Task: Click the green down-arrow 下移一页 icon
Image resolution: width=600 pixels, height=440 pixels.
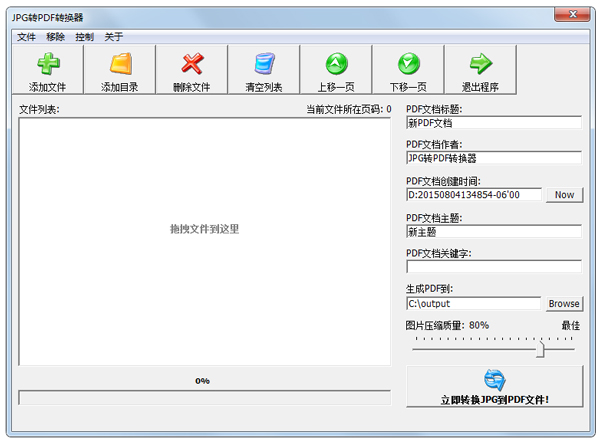Action: [409, 64]
